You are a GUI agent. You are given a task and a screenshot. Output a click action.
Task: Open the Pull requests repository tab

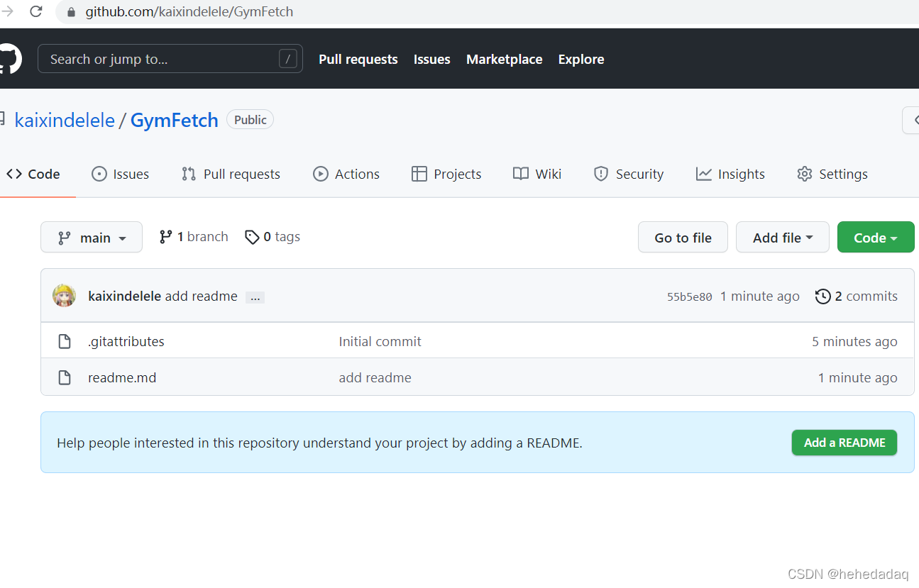[x=231, y=174]
